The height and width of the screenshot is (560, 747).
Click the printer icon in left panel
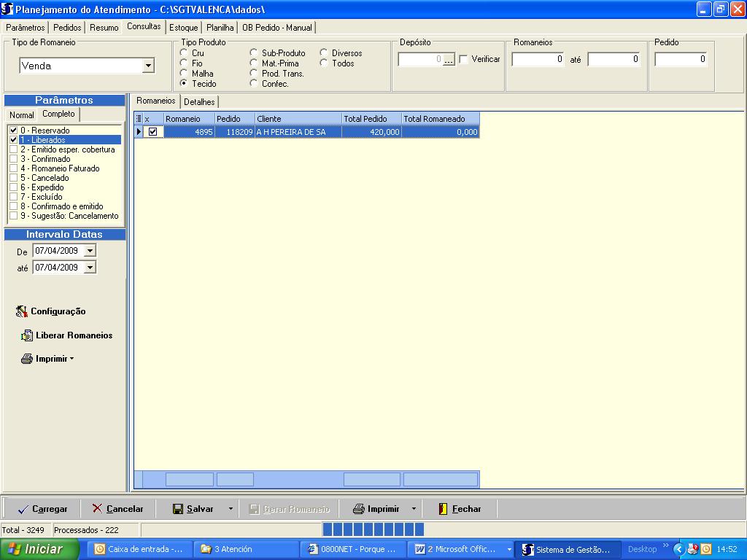click(27, 359)
